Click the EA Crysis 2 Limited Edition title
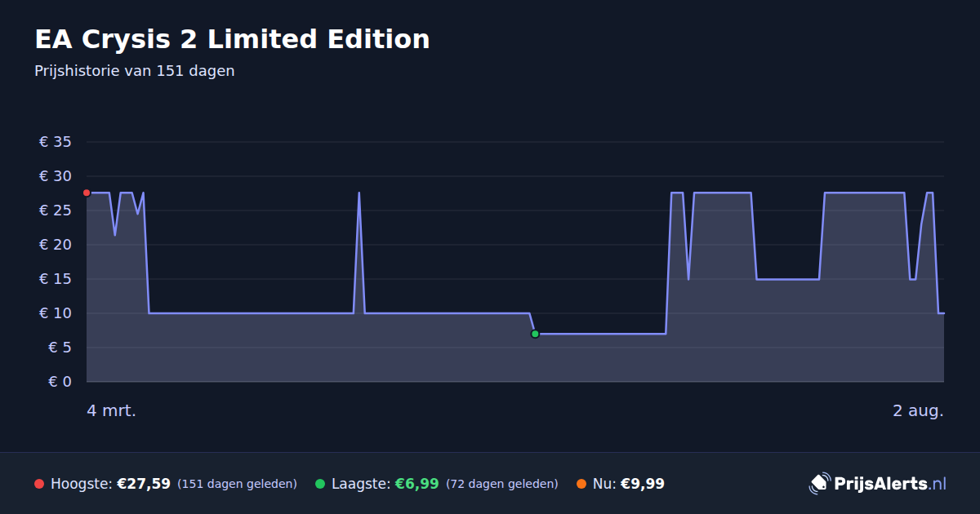The image size is (980, 514). [232, 39]
